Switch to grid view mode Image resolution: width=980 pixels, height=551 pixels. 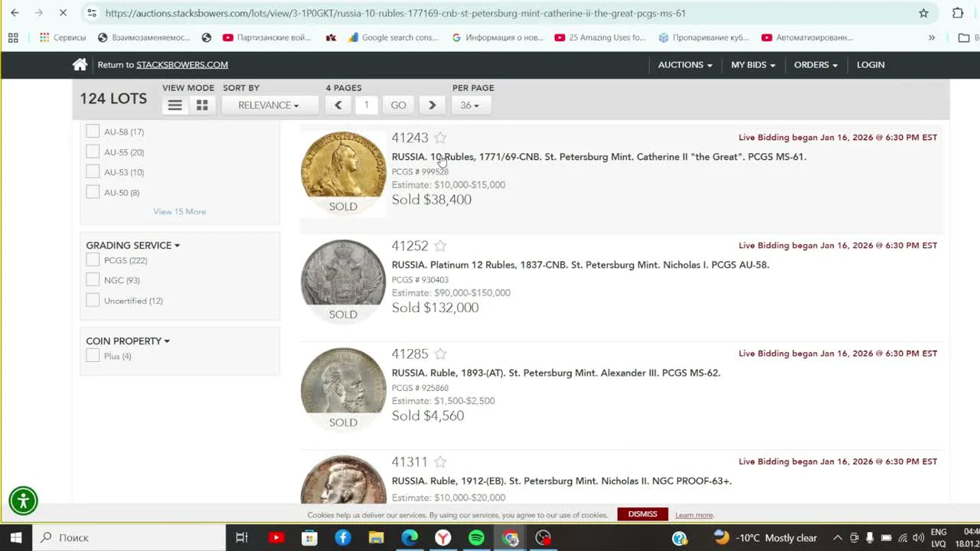(202, 106)
